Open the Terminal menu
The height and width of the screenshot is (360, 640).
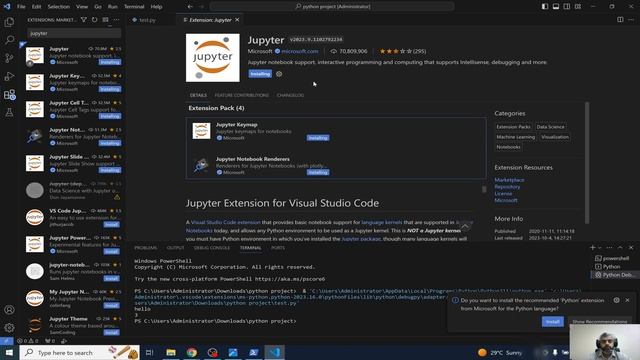pos(134,7)
